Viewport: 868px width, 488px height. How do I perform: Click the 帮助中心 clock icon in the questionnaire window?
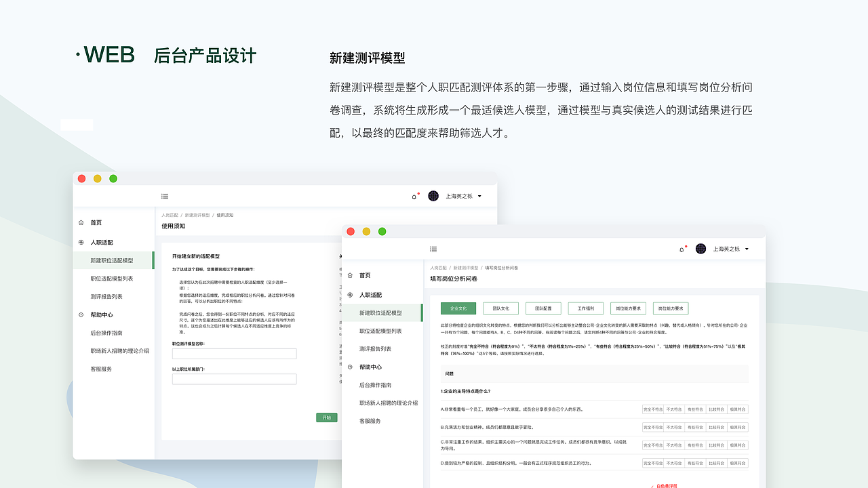[x=350, y=367]
